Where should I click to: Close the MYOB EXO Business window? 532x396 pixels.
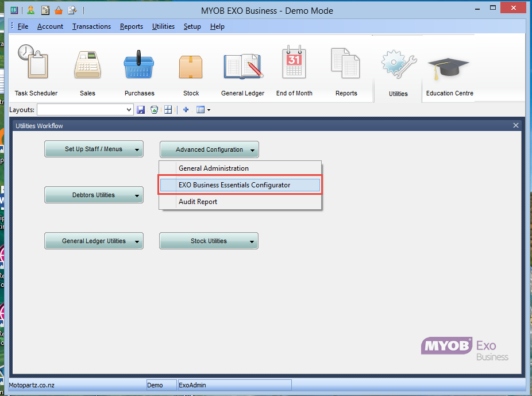coord(514,8)
